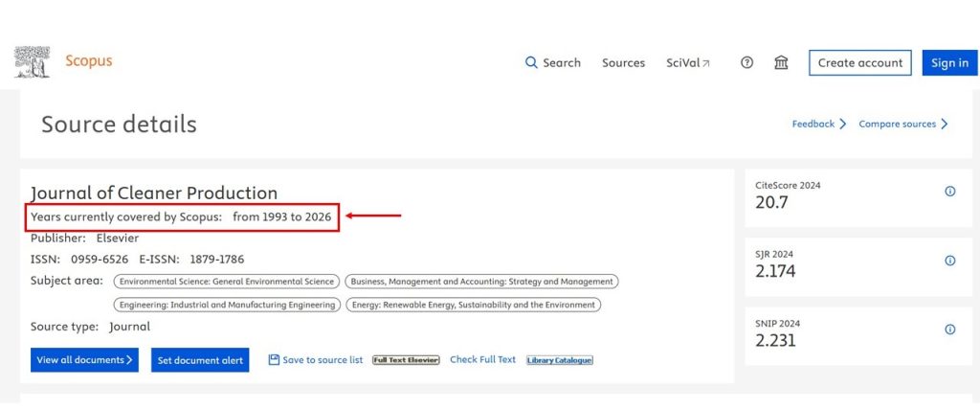Open the Sources menu item
Viewport: 980px width, 409px height.
[623, 62]
